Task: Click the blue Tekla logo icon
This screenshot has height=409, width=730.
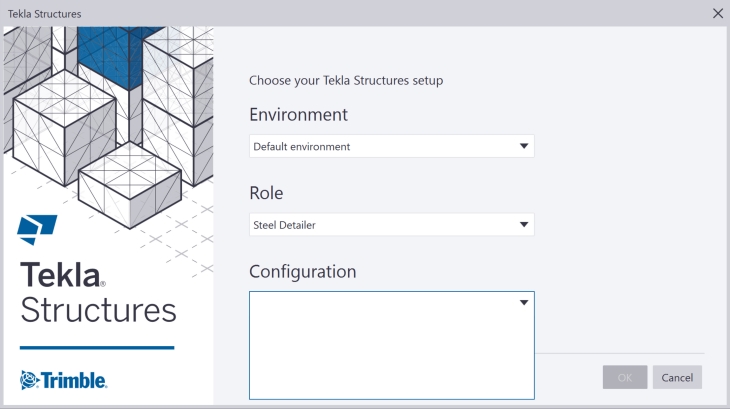Action: tap(37, 228)
